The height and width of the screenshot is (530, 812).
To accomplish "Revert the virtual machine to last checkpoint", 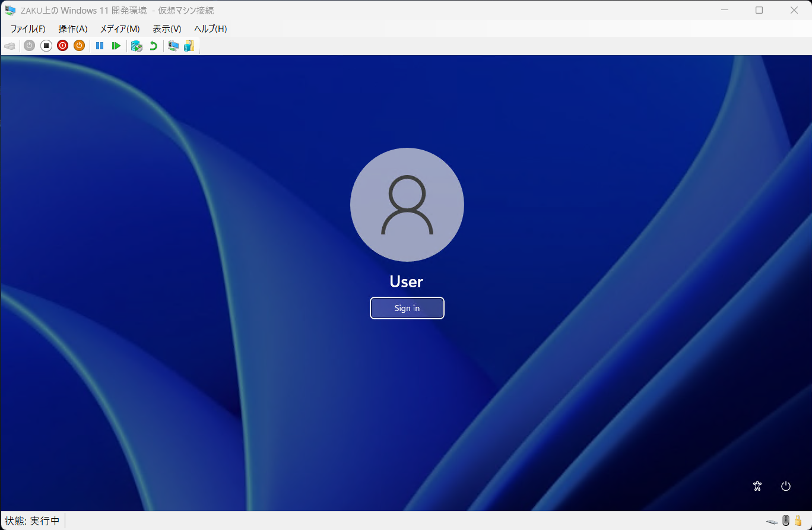I will pyautogui.click(x=153, y=46).
